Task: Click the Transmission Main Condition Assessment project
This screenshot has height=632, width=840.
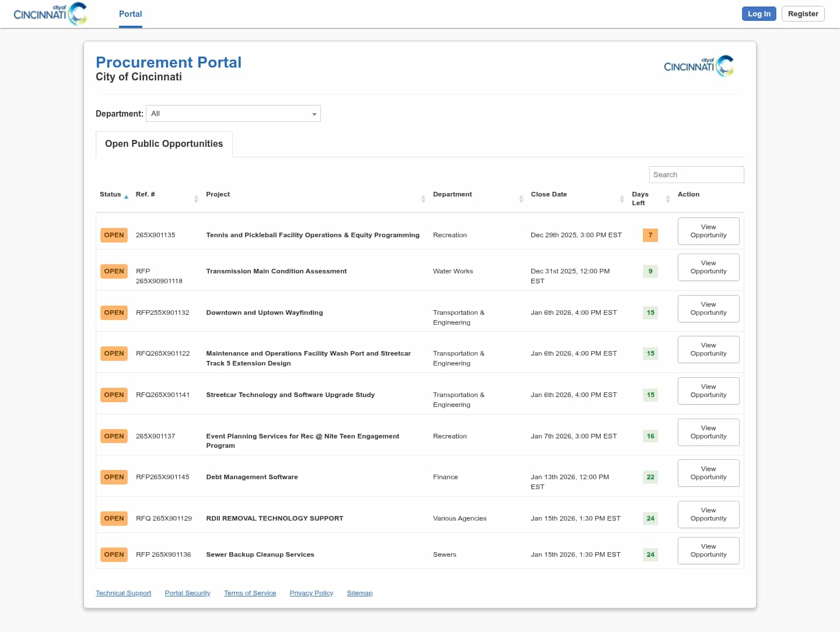Action: [276, 271]
